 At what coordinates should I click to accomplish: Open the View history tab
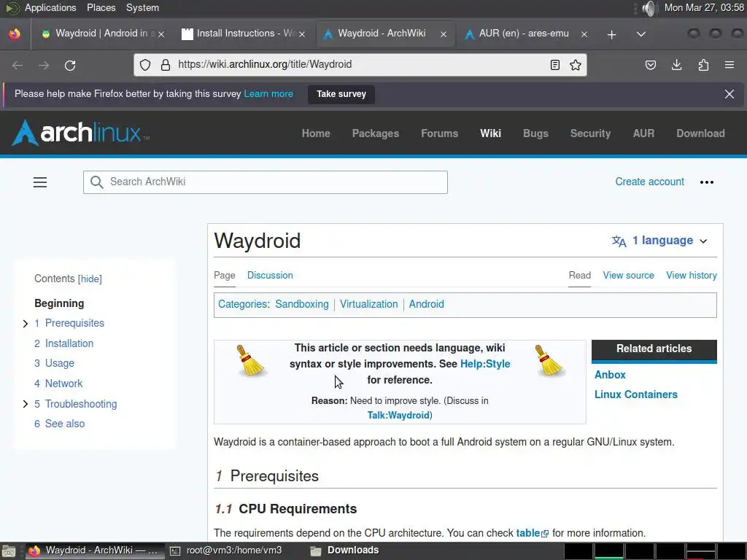pyautogui.click(x=692, y=275)
